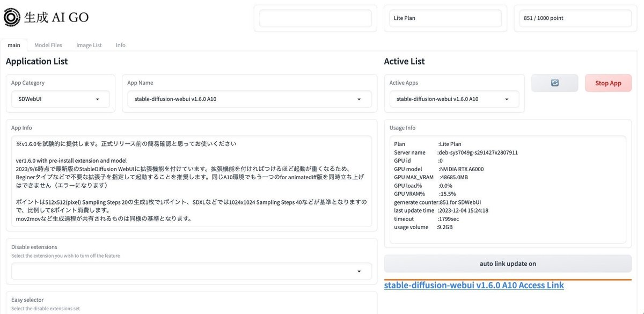Click the Disable extensions label
644x314 pixels.
click(34, 247)
